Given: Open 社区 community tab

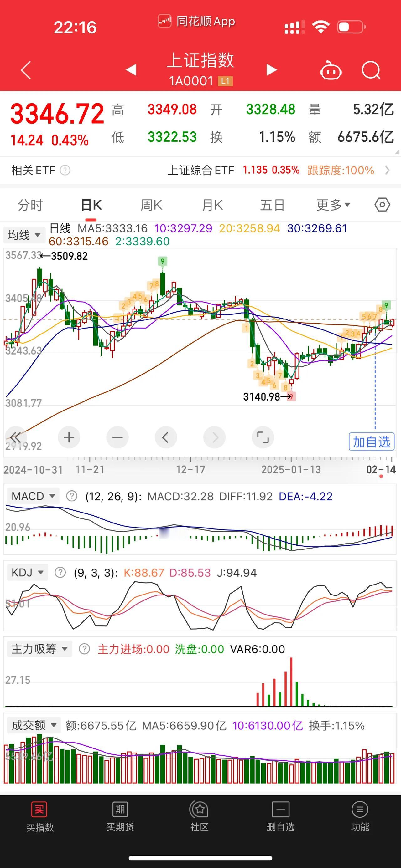Looking at the screenshot, I should [200, 817].
